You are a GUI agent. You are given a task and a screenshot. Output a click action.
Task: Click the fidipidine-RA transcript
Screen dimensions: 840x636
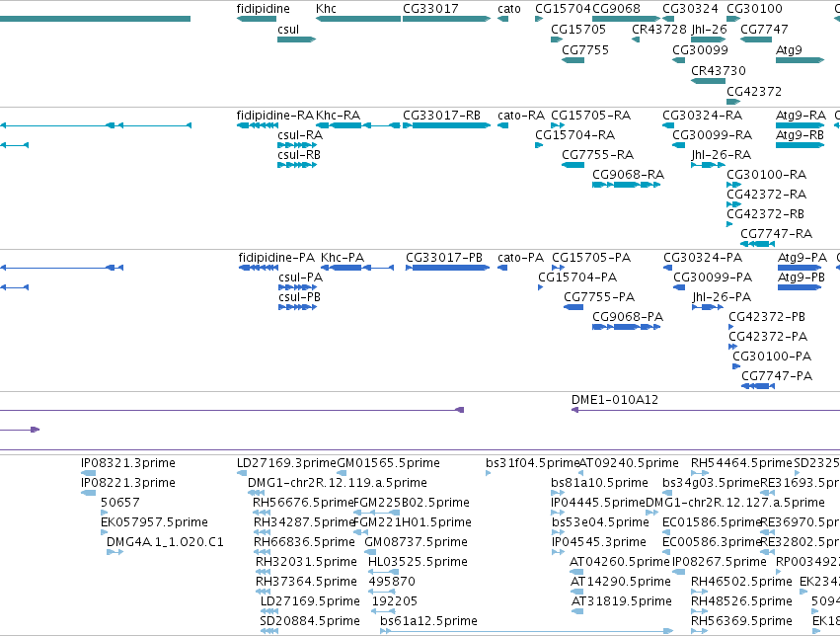pyautogui.click(x=258, y=125)
